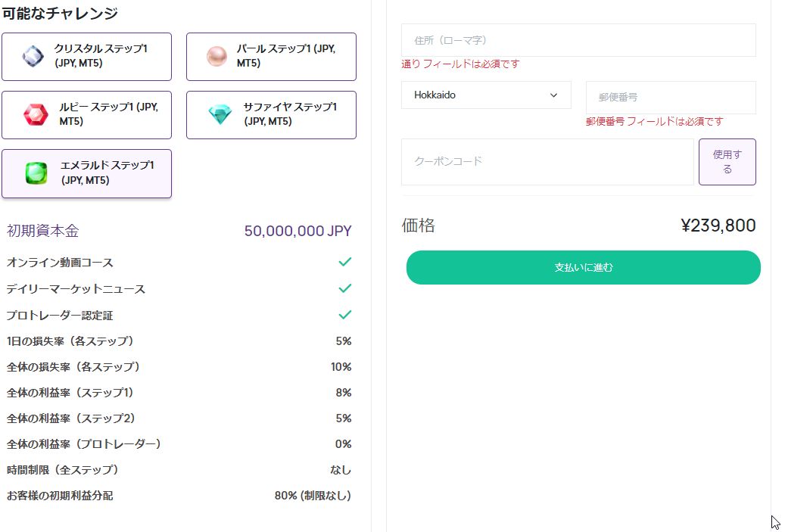Click the red ruby gem icon
The height and width of the screenshot is (532, 785).
(x=36, y=114)
